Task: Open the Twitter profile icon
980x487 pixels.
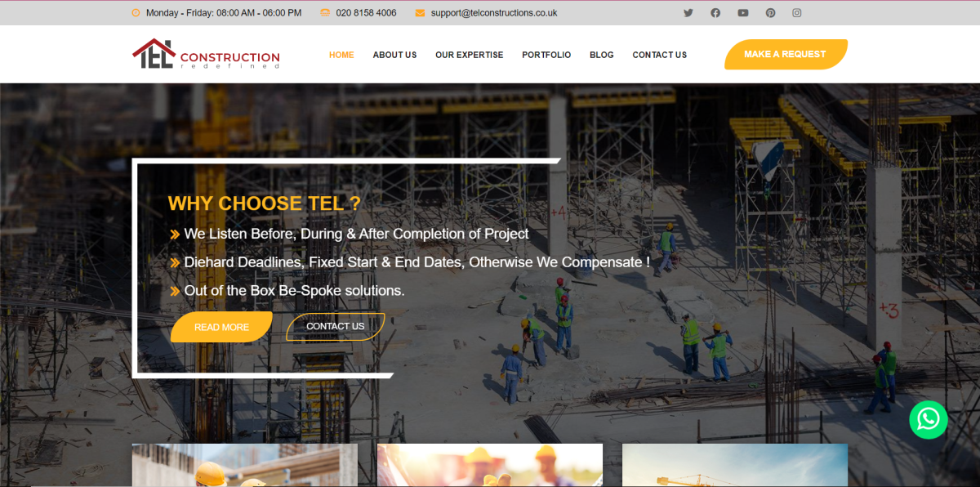Action: click(x=688, y=12)
